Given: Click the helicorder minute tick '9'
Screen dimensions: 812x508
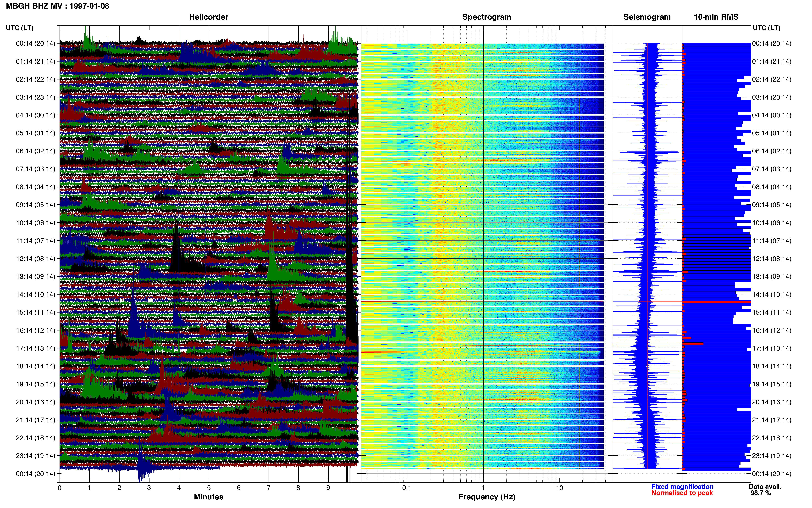Looking at the screenshot, I should tap(328, 488).
